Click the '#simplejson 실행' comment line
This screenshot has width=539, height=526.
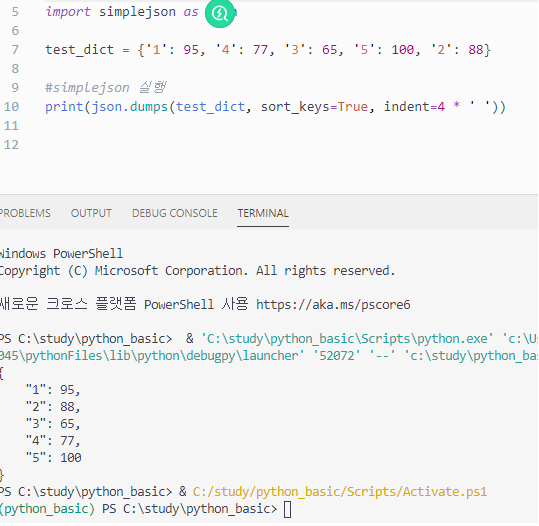coord(106,88)
